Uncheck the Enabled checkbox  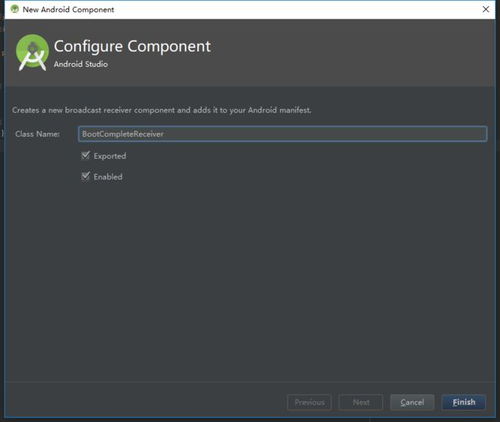point(86,176)
